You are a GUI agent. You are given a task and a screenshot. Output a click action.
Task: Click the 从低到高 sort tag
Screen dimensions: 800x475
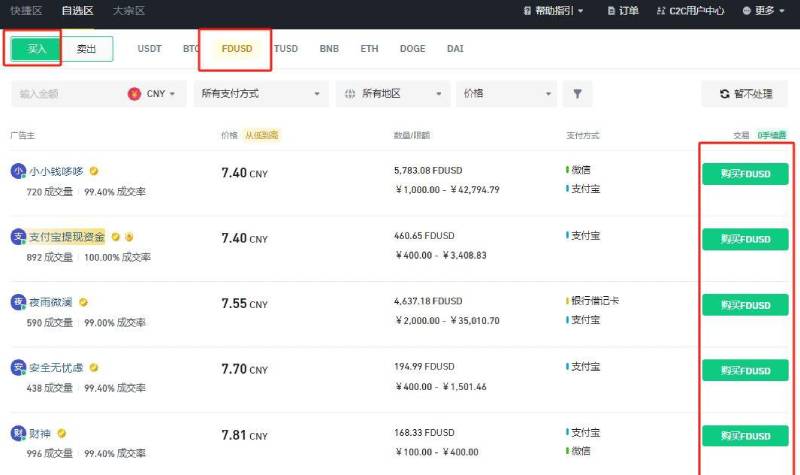pyautogui.click(x=262, y=135)
